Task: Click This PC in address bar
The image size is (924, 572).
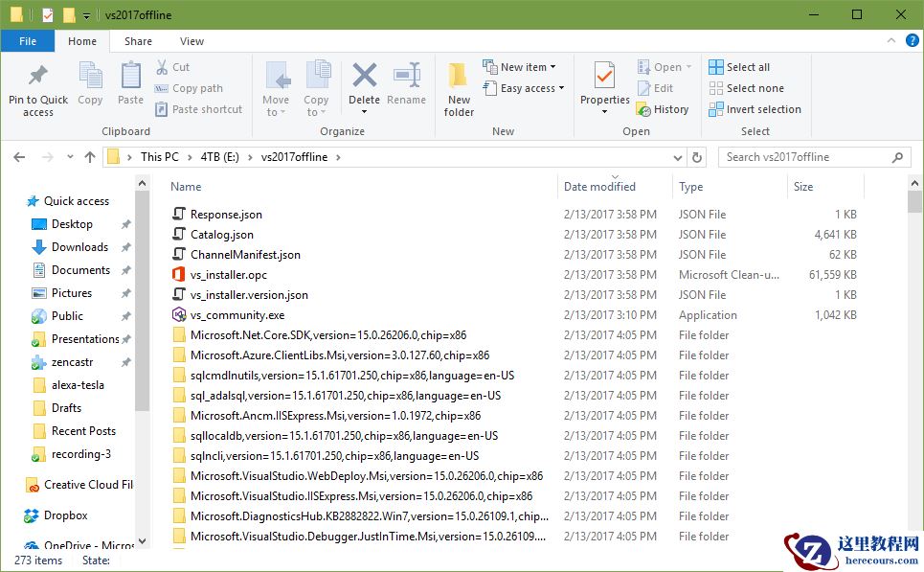Action: [x=159, y=157]
